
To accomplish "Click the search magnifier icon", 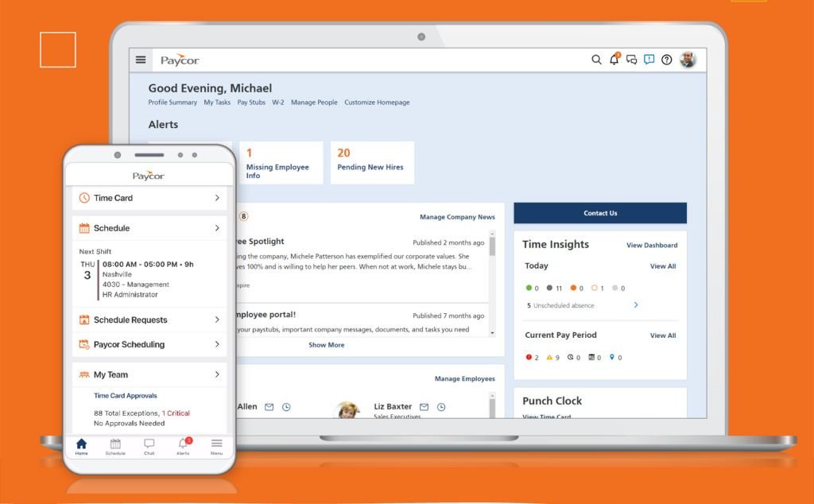I will click(x=596, y=60).
